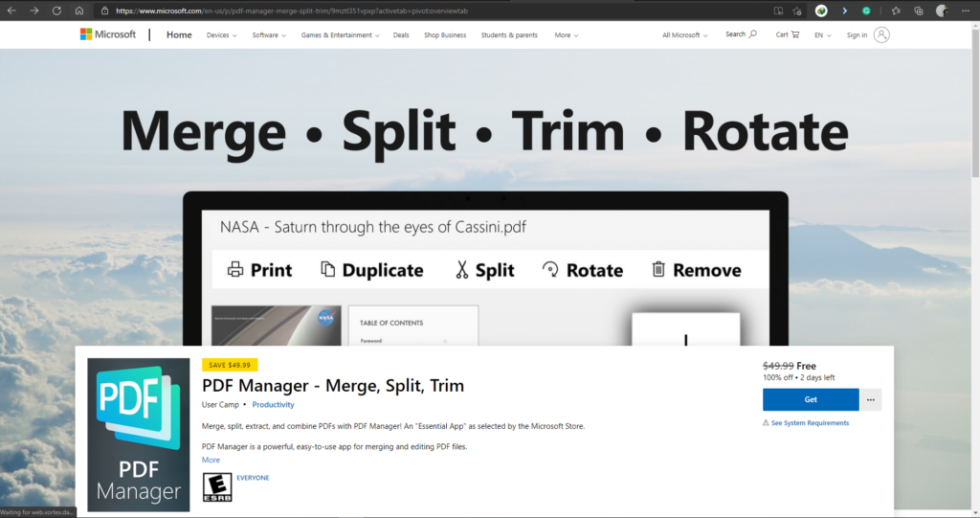This screenshot has height=518, width=980.
Task: Open the shopping Cart
Action: [788, 35]
